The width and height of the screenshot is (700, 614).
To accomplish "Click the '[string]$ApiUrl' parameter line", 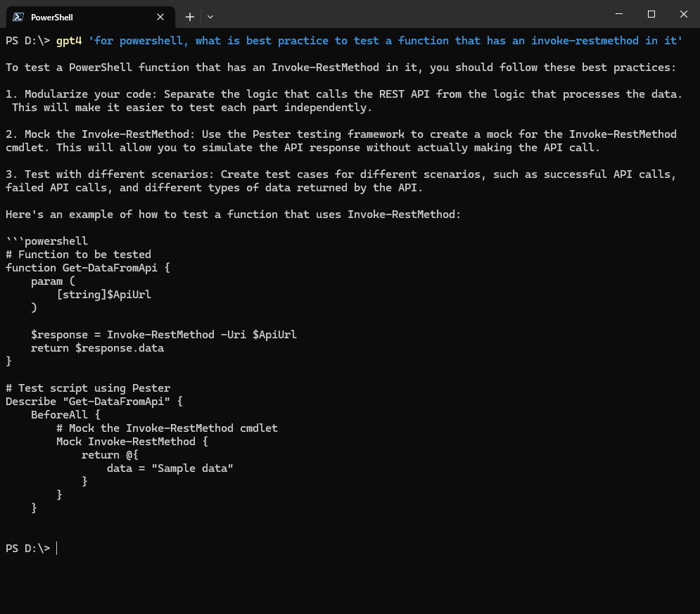I will click(103, 295).
